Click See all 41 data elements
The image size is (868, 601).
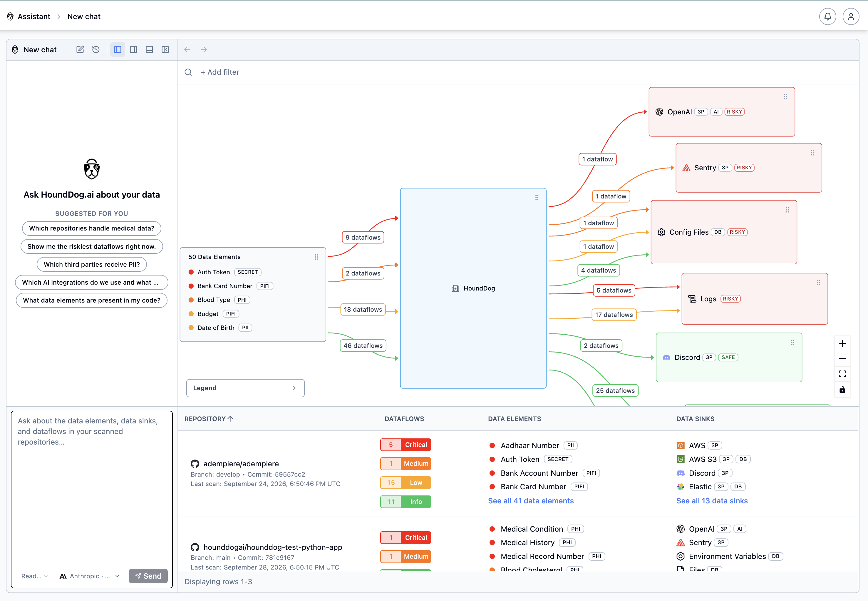click(x=531, y=501)
